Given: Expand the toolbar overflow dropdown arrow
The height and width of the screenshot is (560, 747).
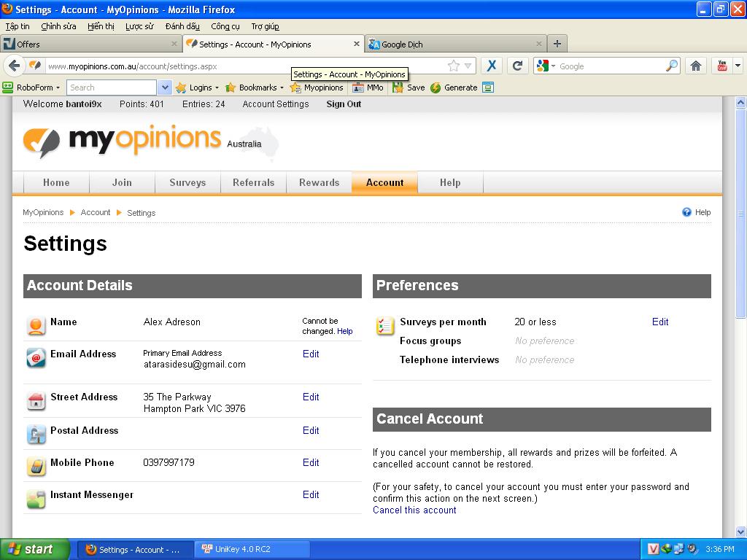Looking at the screenshot, I should 738,66.
